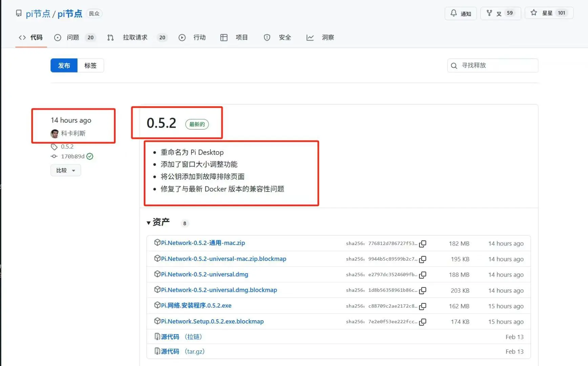The image size is (588, 366).
Task: Collapse the 资产 section
Action: pos(158,222)
